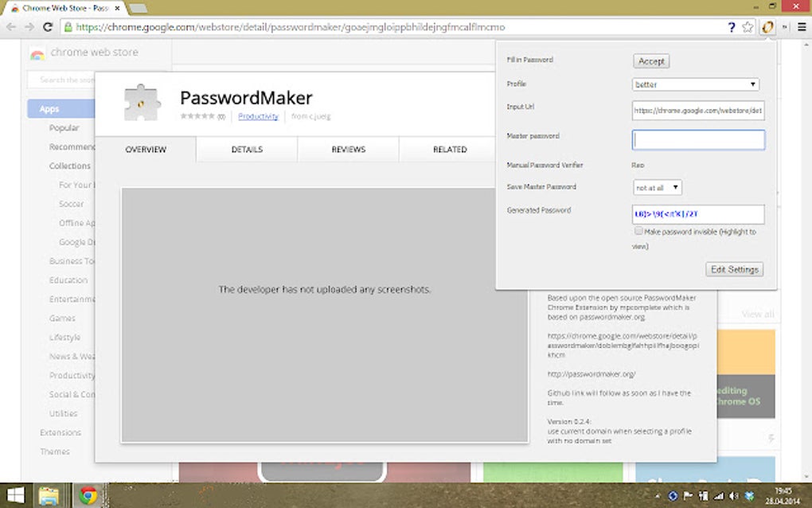Click the PasswordMaker extension icon in toolbar
The image size is (812, 508).
767,26
